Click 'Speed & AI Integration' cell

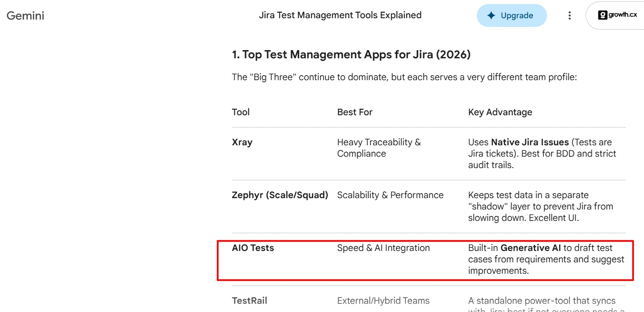(x=383, y=248)
